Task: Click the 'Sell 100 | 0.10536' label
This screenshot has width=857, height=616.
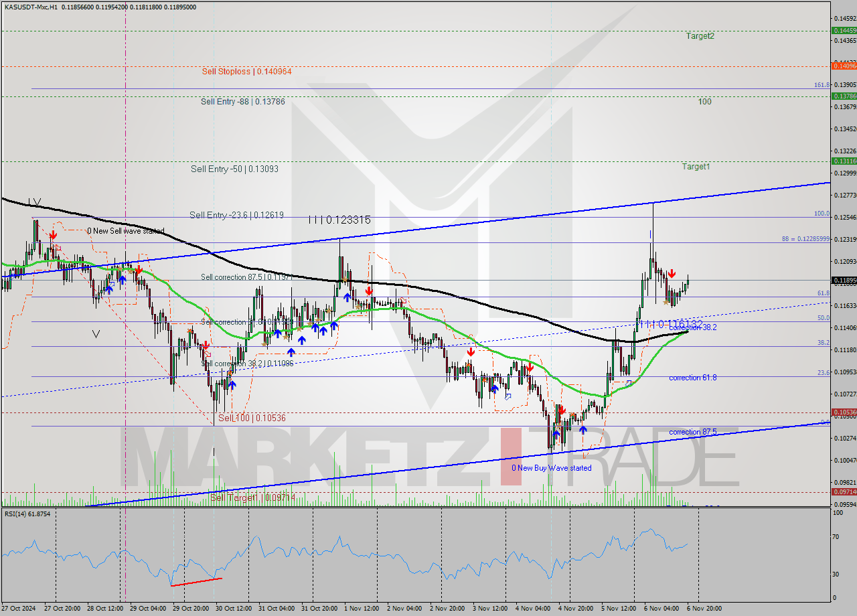Action: click(252, 418)
